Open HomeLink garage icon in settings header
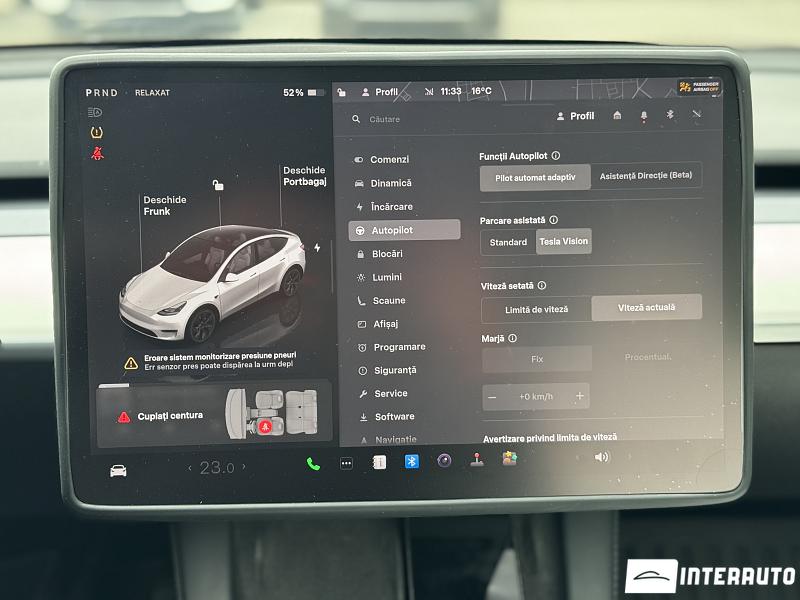The image size is (800, 600). pyautogui.click(x=617, y=115)
